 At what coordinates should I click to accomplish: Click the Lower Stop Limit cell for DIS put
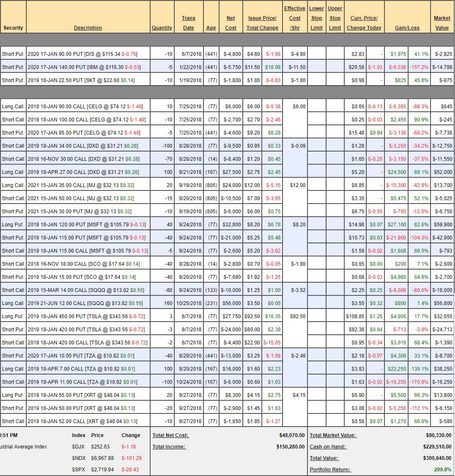tap(317, 54)
